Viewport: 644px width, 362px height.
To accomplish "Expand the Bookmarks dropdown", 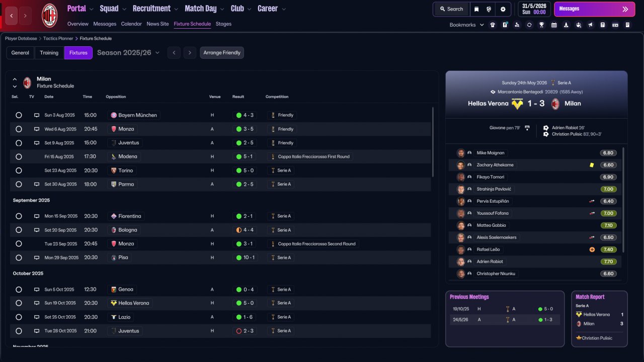I will pos(466,25).
